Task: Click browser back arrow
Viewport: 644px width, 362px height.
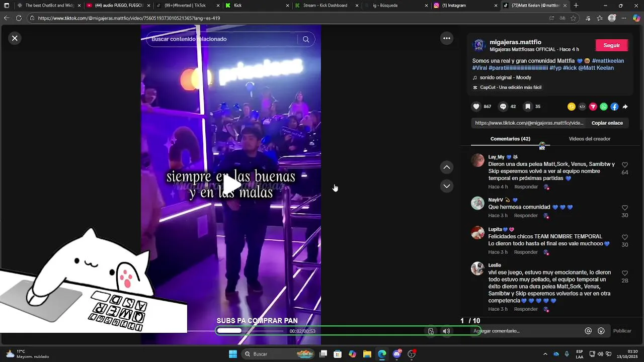Action: pos(7,18)
